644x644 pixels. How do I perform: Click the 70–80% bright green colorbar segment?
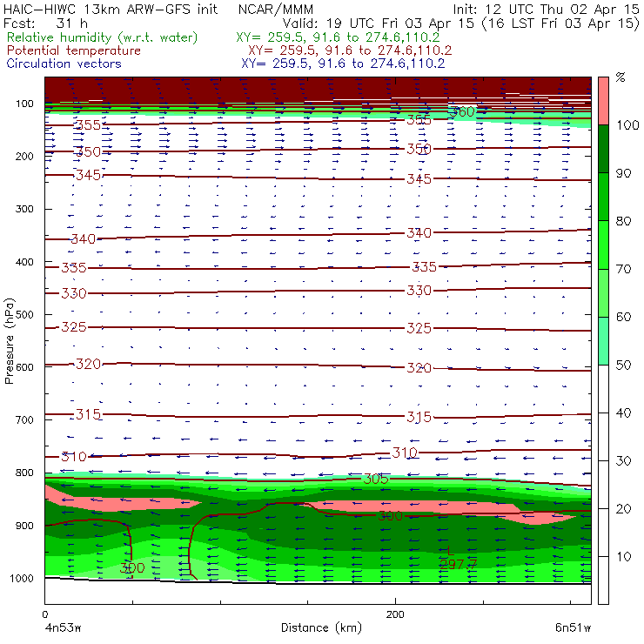tap(603, 245)
